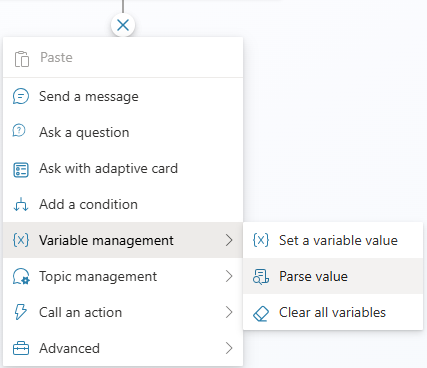Expand the Advanced submenu chevron
The image size is (427, 368).
coord(229,348)
